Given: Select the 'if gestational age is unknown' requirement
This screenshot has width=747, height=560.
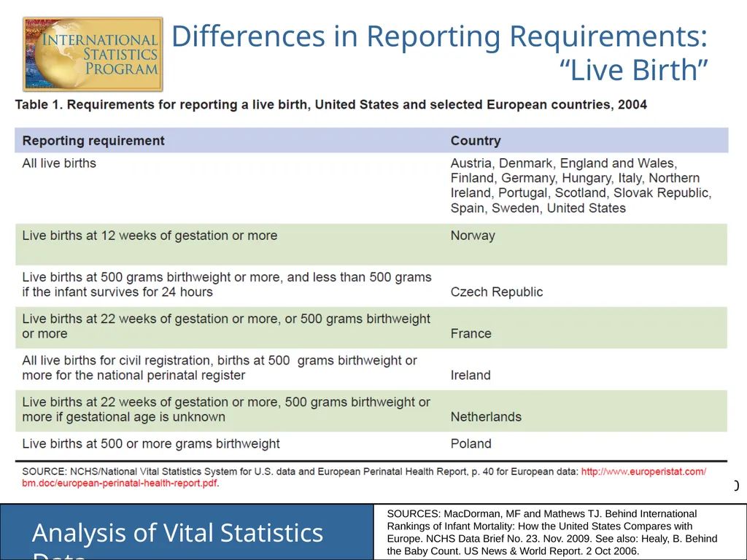Looking at the screenshot, I should pyautogui.click(x=226, y=409).
